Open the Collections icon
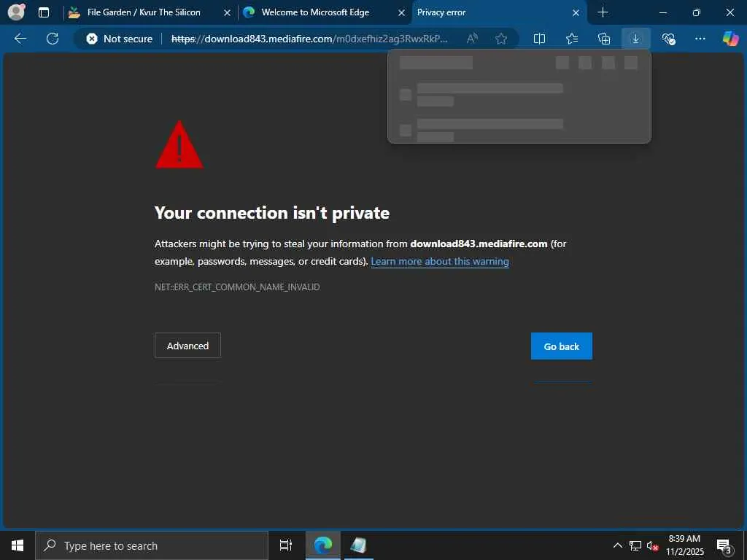Viewport: 747px width, 560px height. (604, 39)
